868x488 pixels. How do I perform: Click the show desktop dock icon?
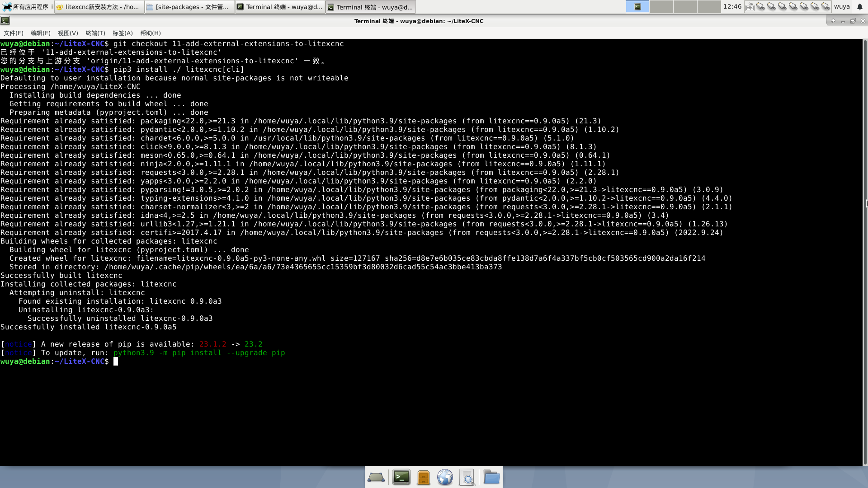(x=376, y=477)
